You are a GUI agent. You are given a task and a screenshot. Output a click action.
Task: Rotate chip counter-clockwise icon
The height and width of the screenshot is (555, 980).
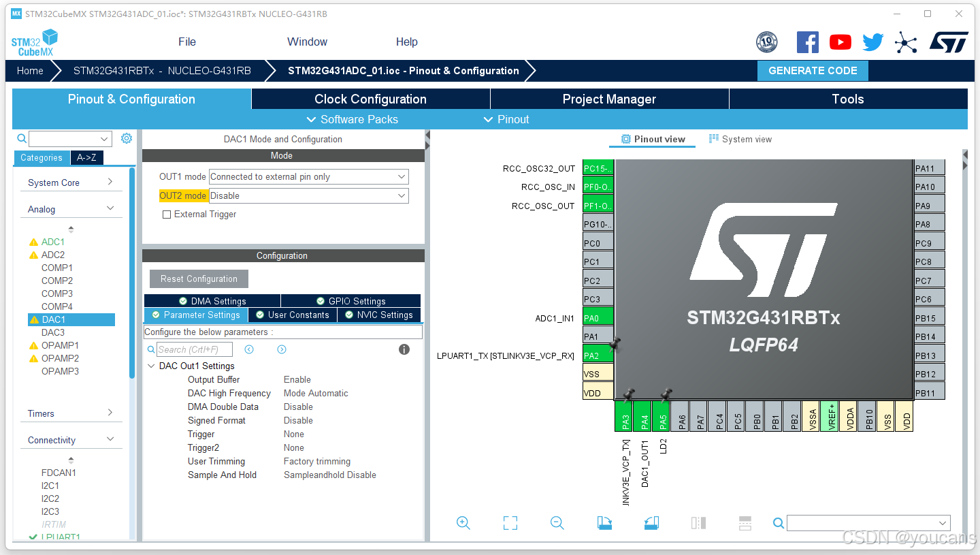(651, 523)
